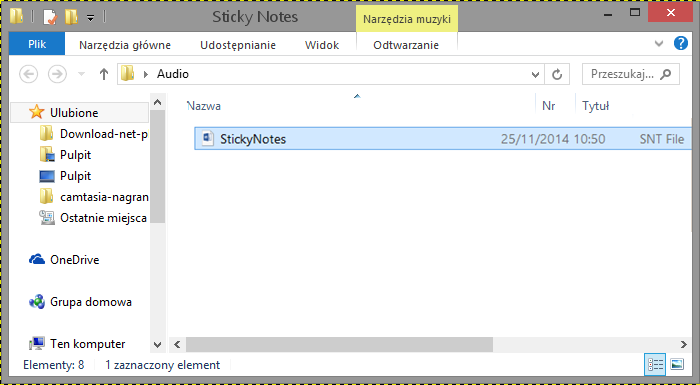Refresh the Audio folder view
Screen dimensions: 700x385
[x=557, y=74]
